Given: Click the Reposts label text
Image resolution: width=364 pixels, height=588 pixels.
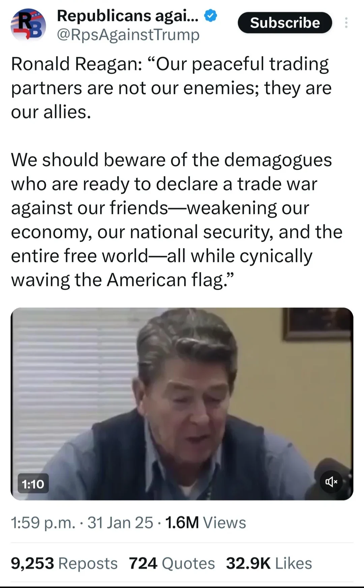Looking at the screenshot, I should tap(88, 563).
